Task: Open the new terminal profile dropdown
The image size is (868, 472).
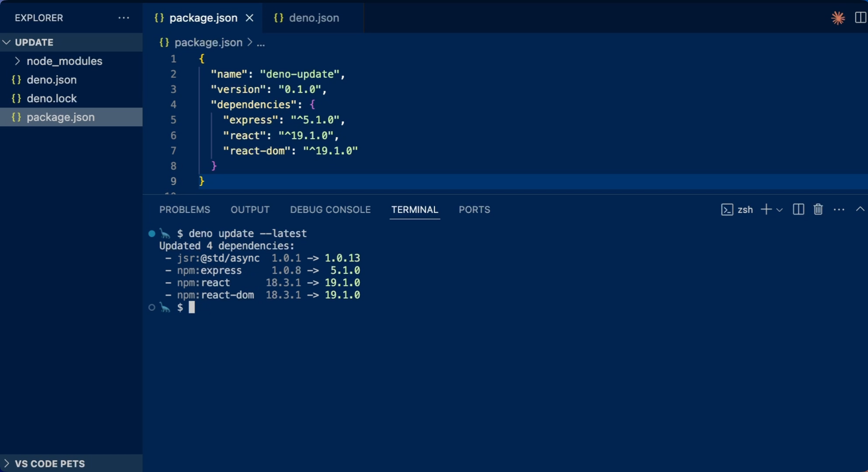Action: click(x=780, y=210)
